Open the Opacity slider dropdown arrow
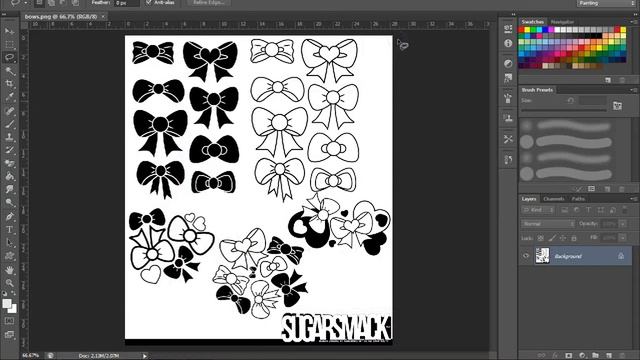The height and width of the screenshot is (360, 640). pos(623,224)
